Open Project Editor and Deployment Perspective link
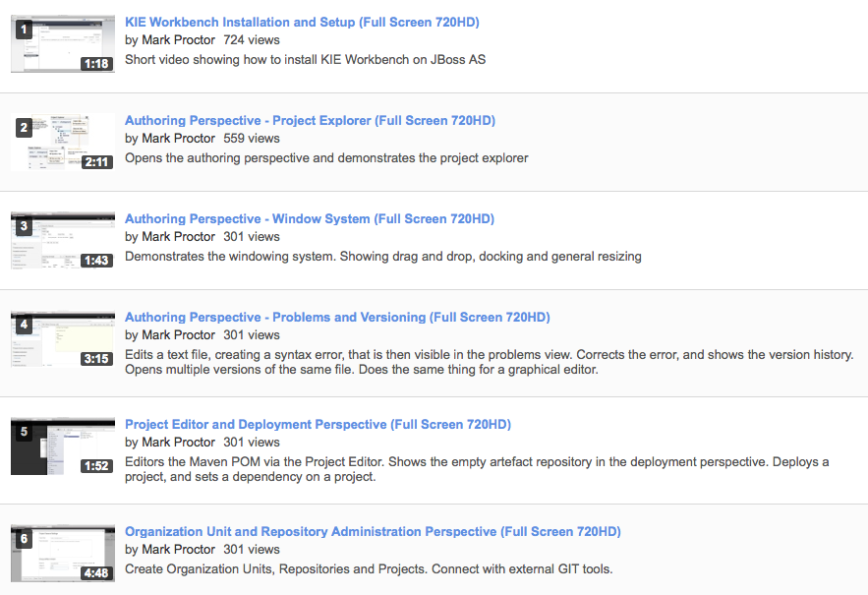868x595 pixels. (318, 425)
